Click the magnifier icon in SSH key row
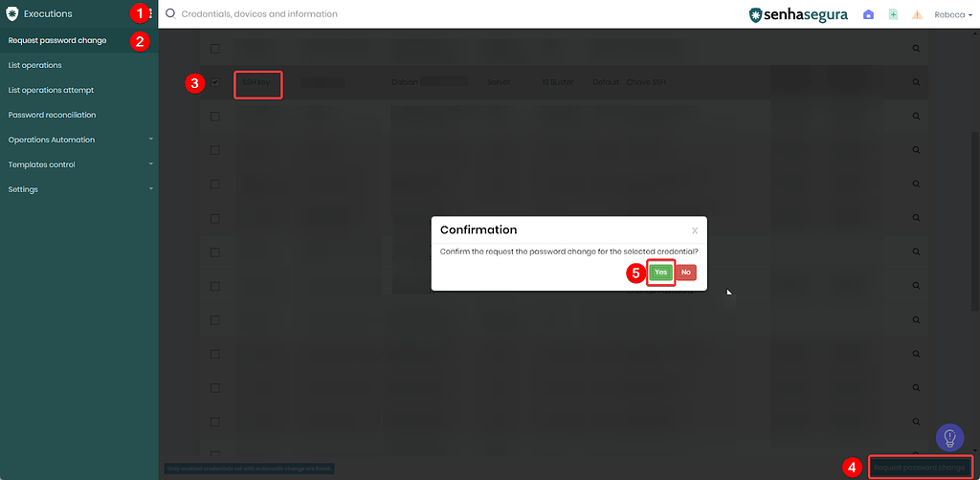 coord(916,82)
